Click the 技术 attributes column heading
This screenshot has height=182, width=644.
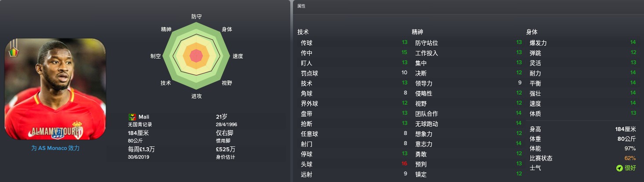coord(303,32)
